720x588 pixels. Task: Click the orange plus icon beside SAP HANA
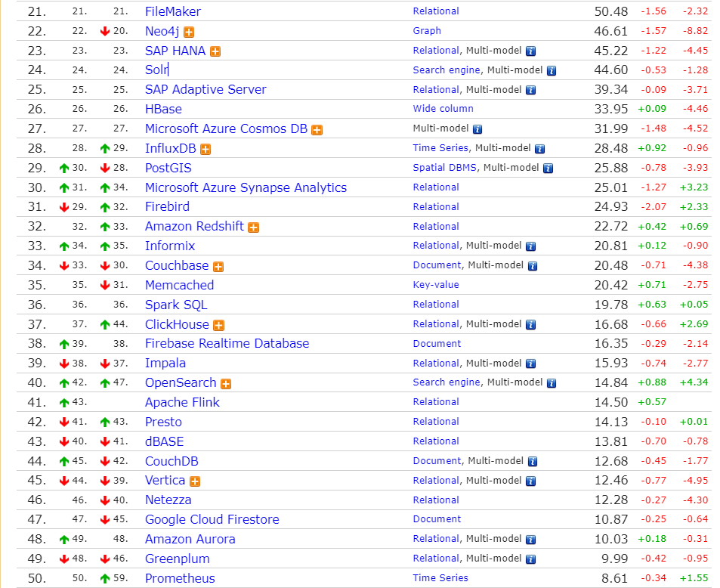click(x=215, y=51)
